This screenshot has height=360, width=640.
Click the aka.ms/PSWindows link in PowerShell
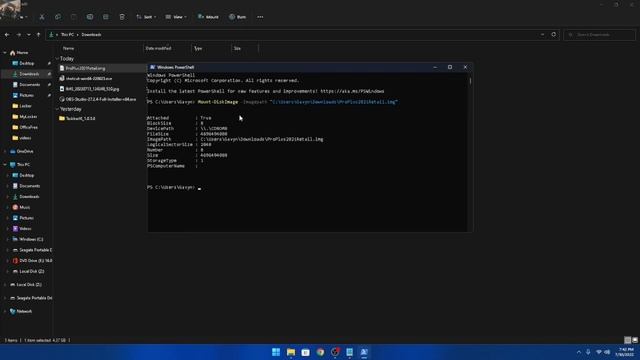(x=352, y=91)
